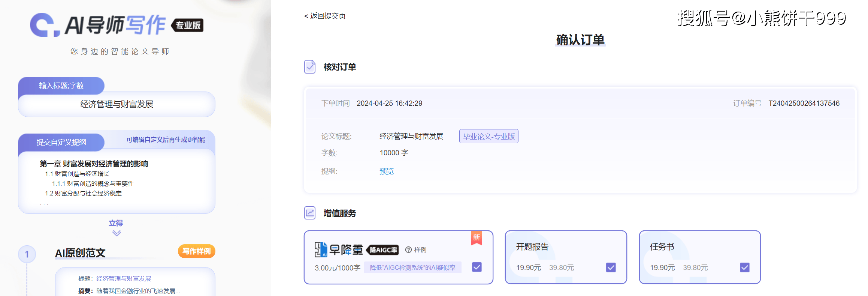The image size is (868, 296).
Task: Toggle the 任务书 checkbox
Action: tap(745, 267)
